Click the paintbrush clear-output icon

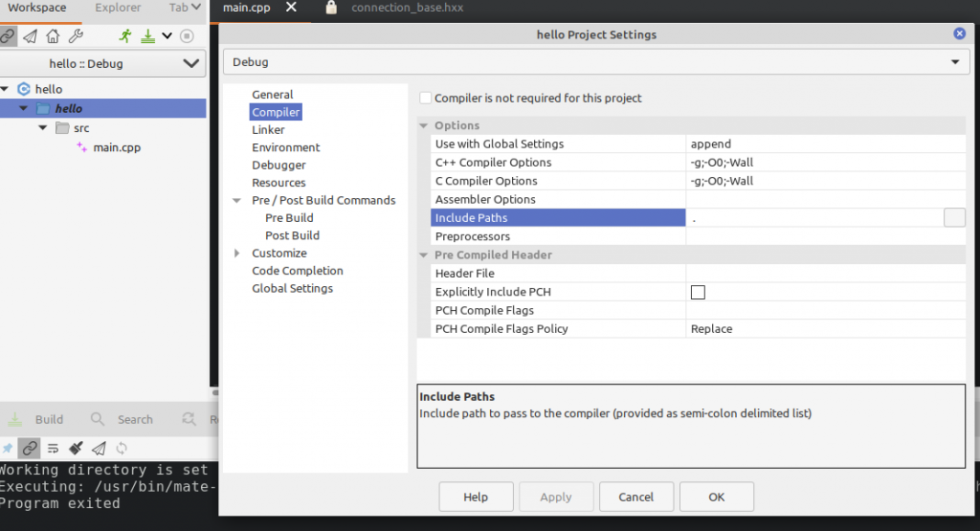[76, 448]
